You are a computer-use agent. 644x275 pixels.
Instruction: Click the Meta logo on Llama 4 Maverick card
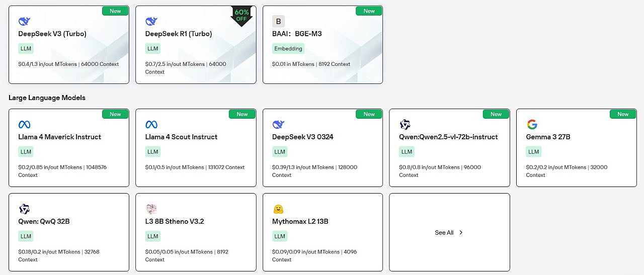pyautogui.click(x=24, y=124)
